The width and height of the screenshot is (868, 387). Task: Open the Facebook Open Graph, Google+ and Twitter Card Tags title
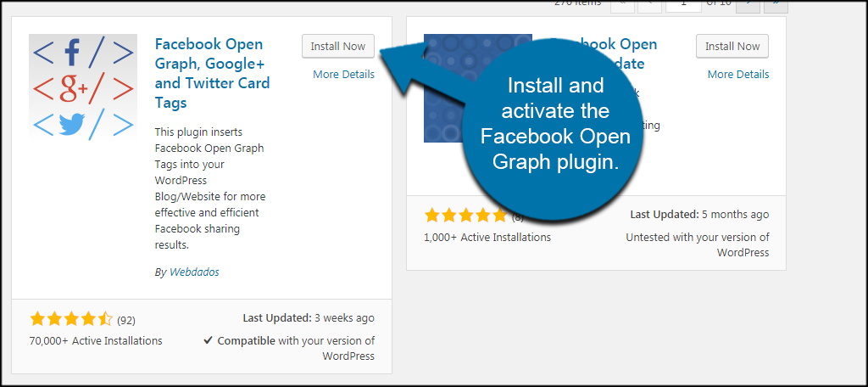pyautogui.click(x=212, y=73)
